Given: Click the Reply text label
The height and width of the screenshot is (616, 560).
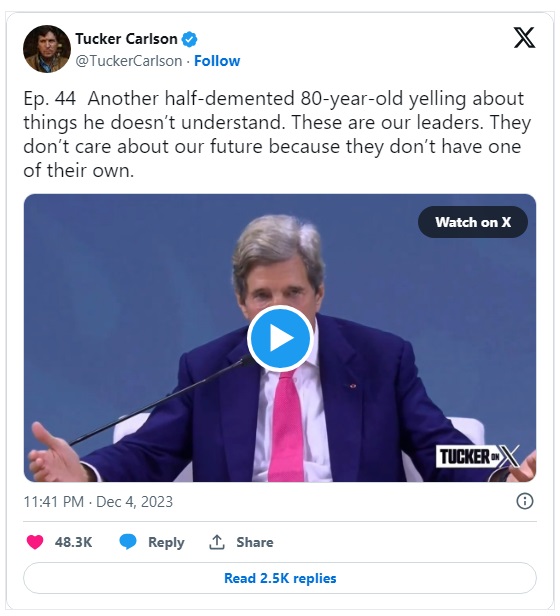Looking at the screenshot, I should point(166,543).
